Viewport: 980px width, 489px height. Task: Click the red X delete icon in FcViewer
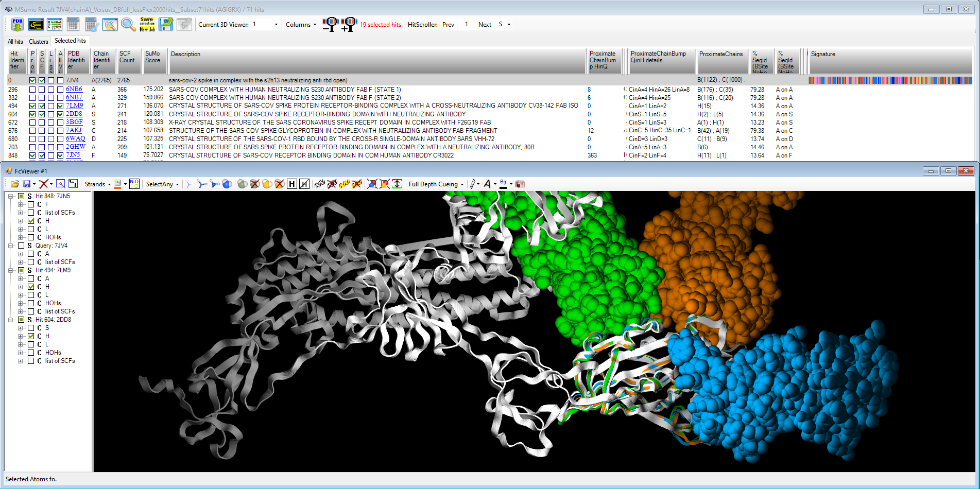44,184
